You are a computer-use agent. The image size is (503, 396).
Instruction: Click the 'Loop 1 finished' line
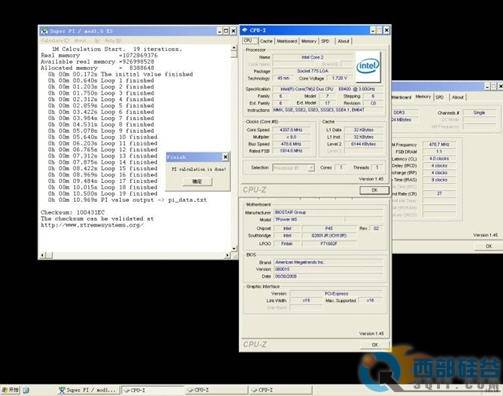(101, 80)
